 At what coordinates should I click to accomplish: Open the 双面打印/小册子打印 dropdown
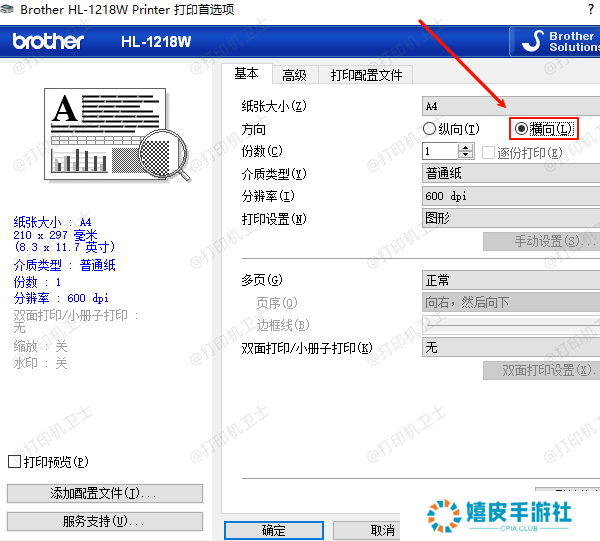point(510,348)
